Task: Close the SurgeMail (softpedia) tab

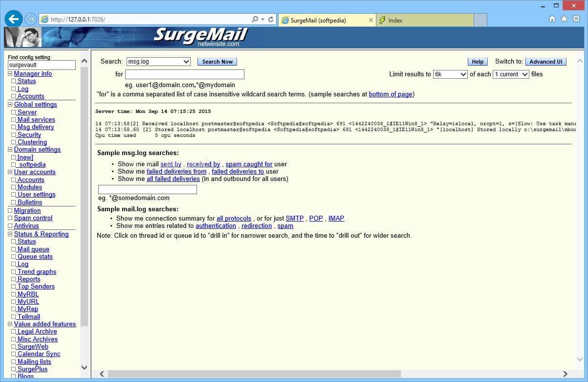Action: click(x=370, y=20)
